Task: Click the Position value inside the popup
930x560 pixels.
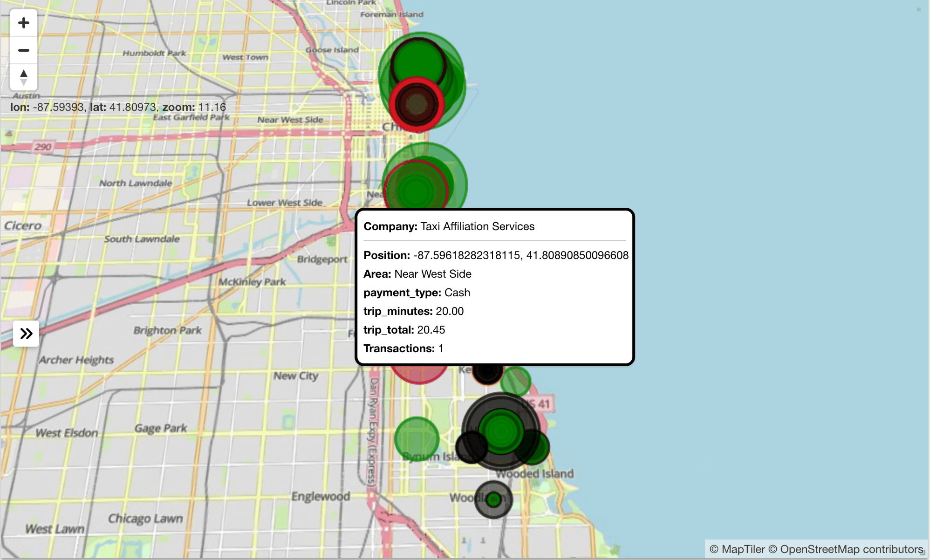Action: pos(520,255)
